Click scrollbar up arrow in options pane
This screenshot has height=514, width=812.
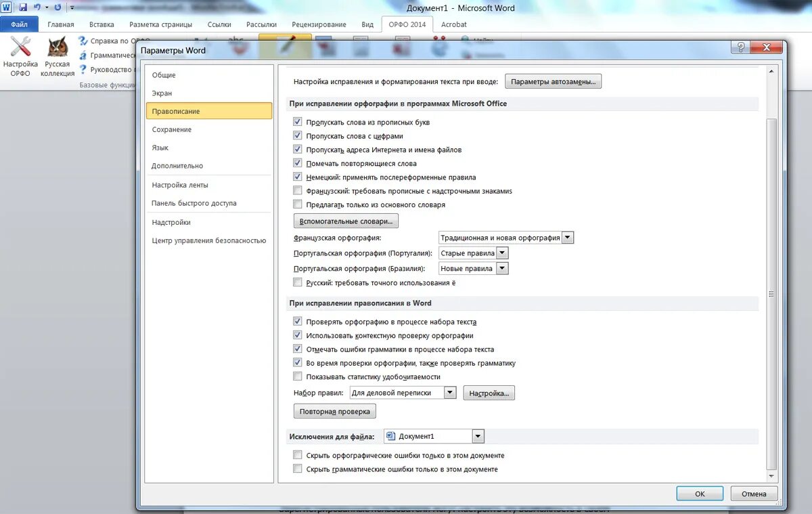tap(771, 70)
